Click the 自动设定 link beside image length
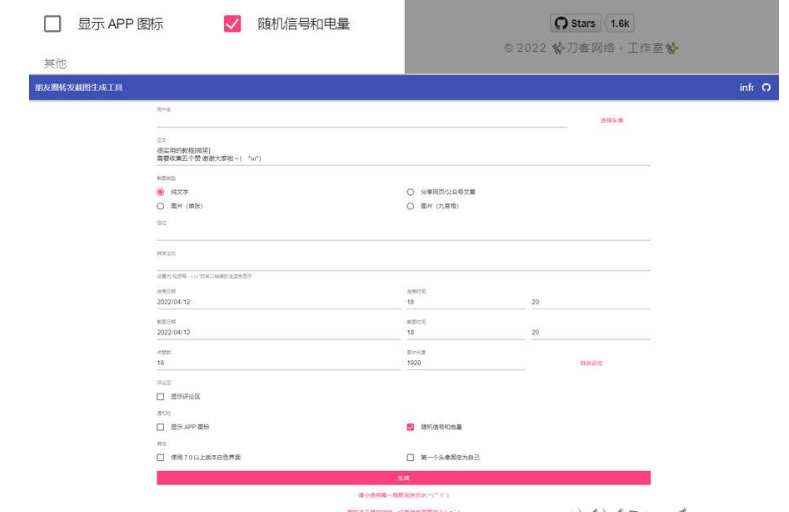The image size is (789, 512). pyautogui.click(x=591, y=363)
